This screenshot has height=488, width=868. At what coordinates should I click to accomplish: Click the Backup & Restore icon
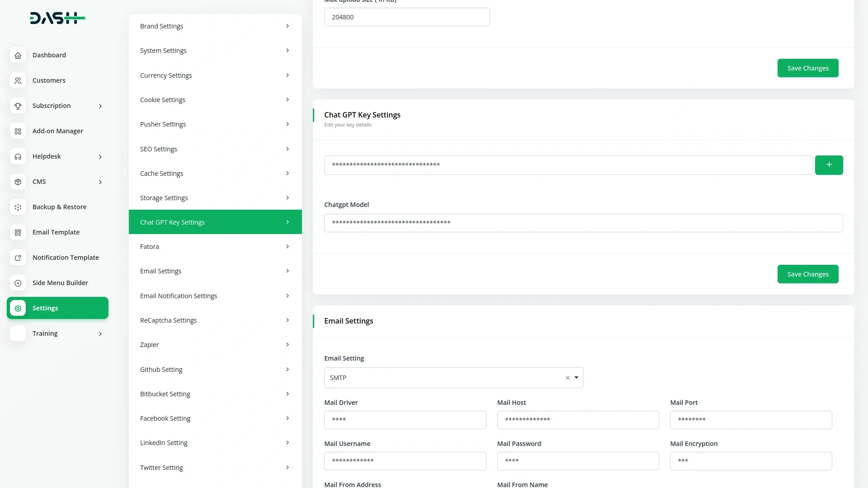pos(18,207)
